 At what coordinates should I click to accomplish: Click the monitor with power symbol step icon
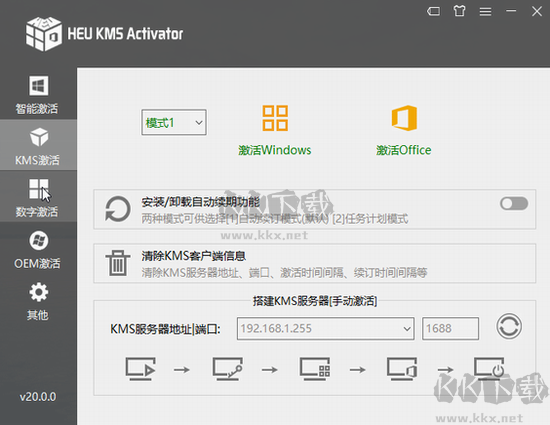click(489, 369)
